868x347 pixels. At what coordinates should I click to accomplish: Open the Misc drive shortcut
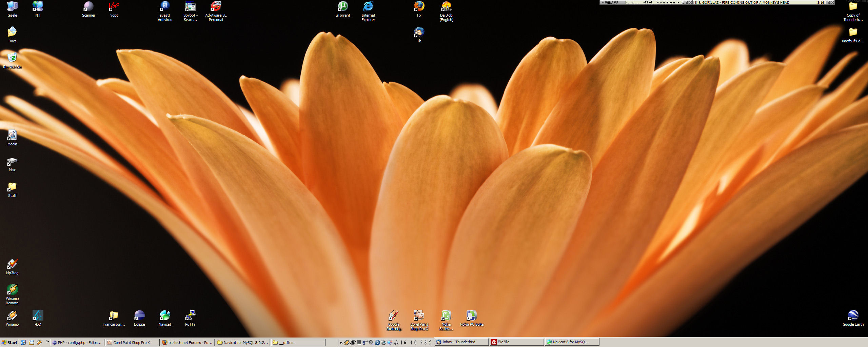click(12, 164)
